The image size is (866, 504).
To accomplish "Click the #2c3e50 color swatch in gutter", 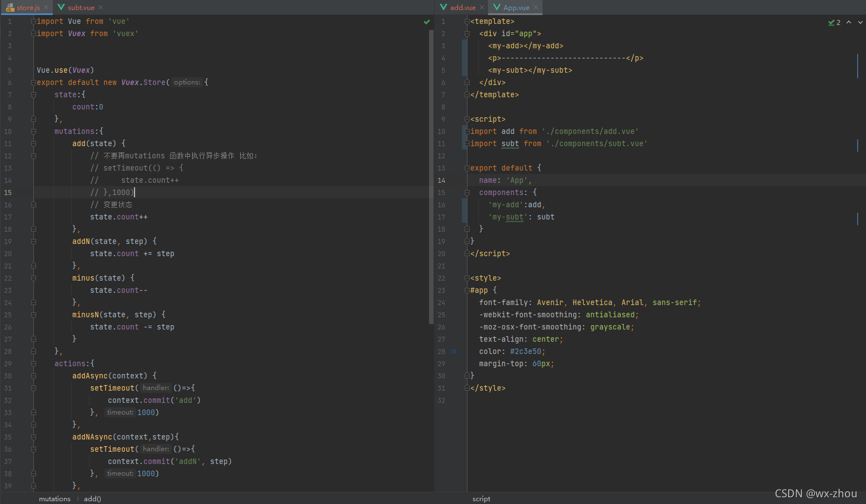I will click(x=454, y=351).
